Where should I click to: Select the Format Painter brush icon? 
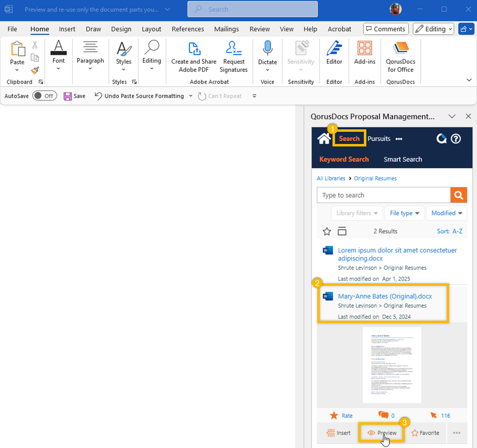[35, 71]
